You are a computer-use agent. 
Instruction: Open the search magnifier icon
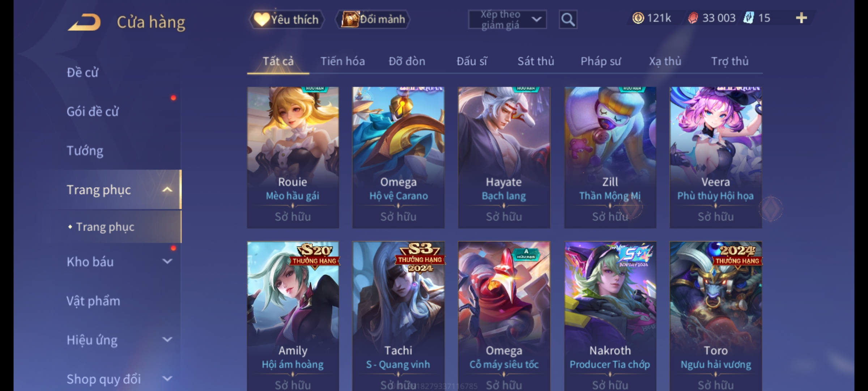568,20
